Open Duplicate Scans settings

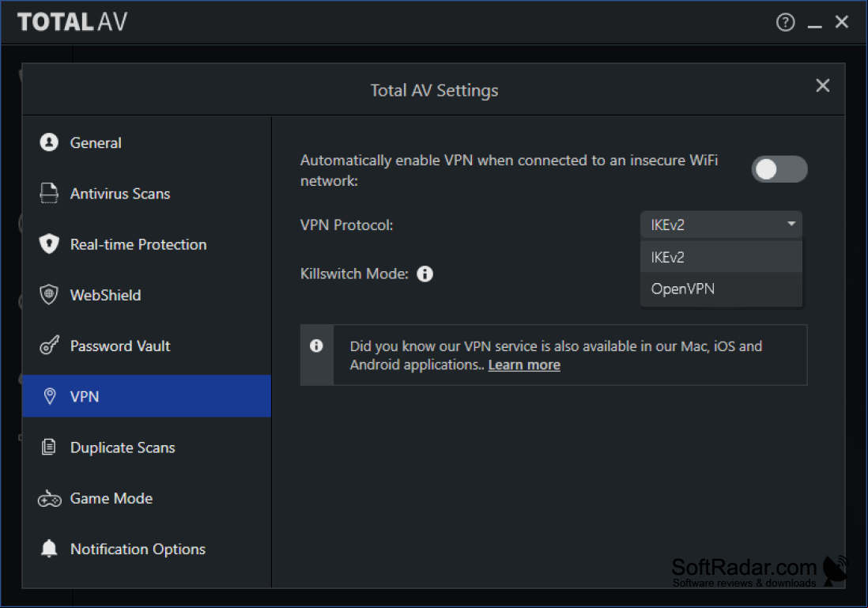click(x=147, y=448)
